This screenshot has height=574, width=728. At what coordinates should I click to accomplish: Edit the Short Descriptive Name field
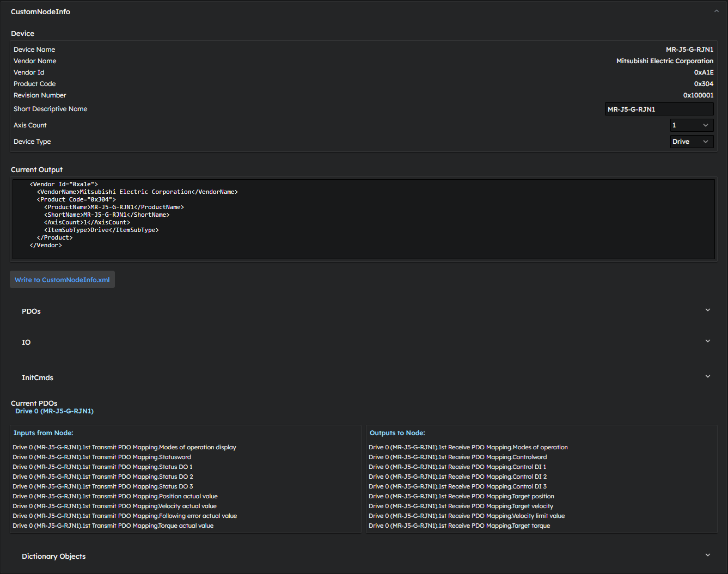tap(659, 109)
